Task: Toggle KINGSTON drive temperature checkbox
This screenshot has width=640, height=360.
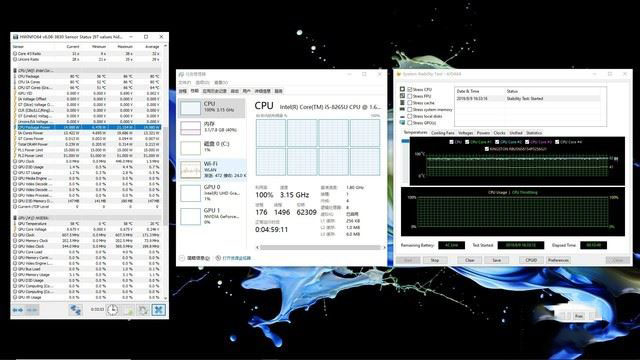Action: tap(487, 149)
